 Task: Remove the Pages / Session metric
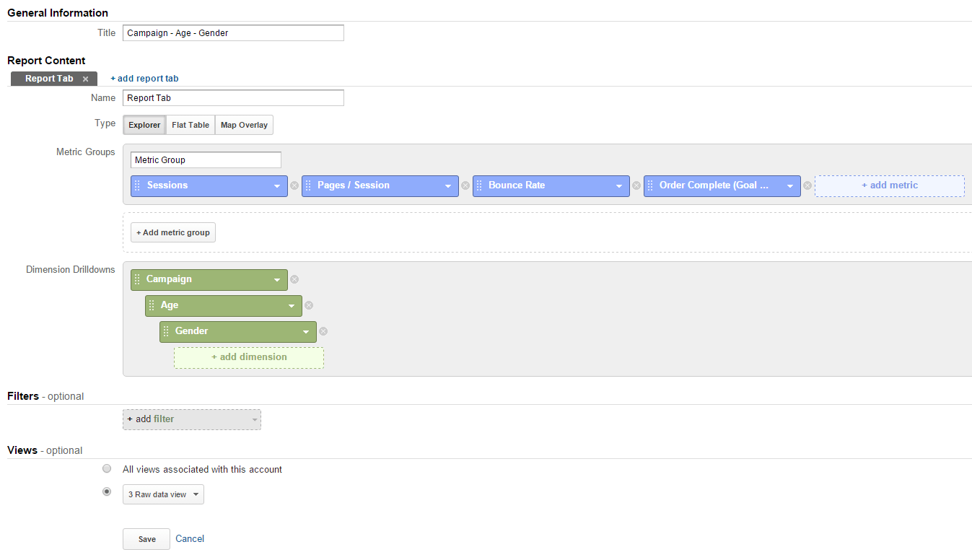click(x=465, y=186)
